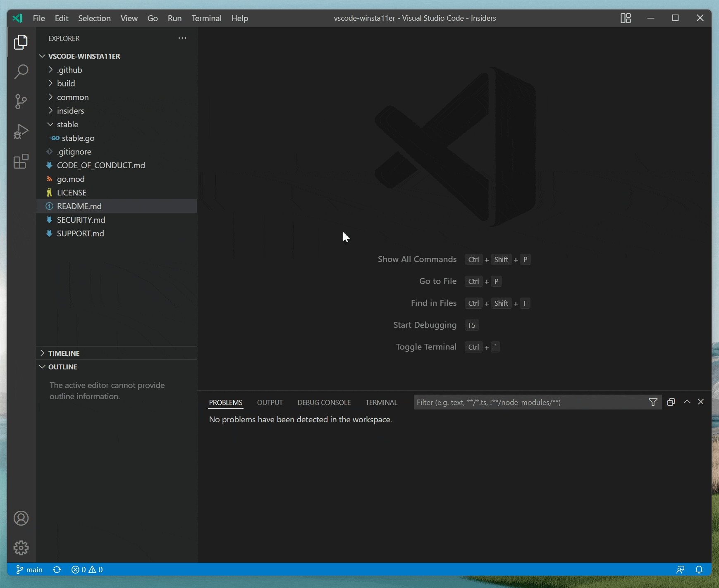
Task: Expand the common folder
Action: point(117,97)
